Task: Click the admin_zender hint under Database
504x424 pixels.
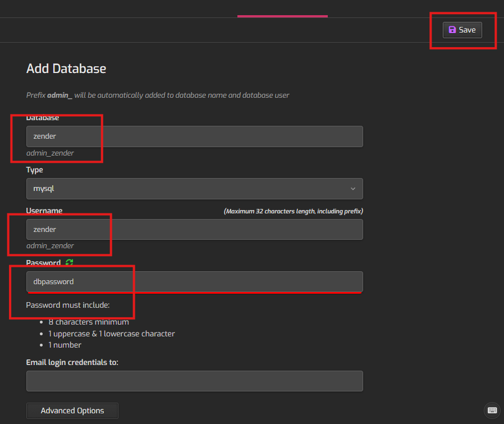Action: (x=50, y=153)
